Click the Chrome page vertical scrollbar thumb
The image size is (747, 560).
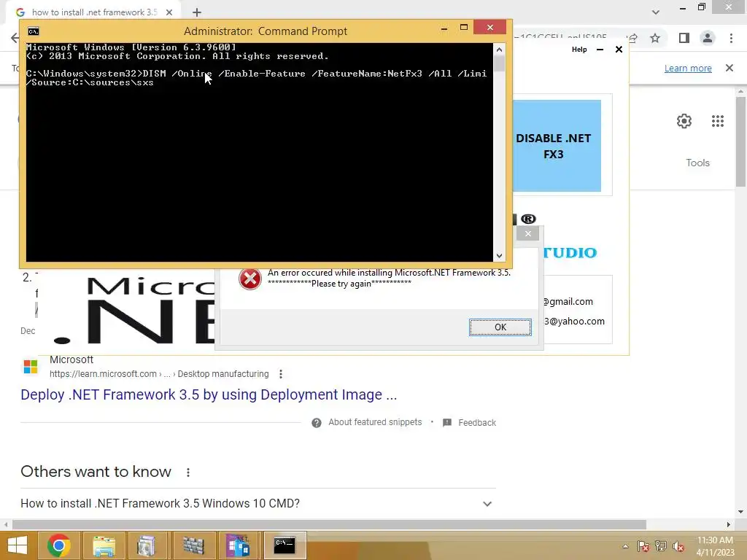(740, 142)
